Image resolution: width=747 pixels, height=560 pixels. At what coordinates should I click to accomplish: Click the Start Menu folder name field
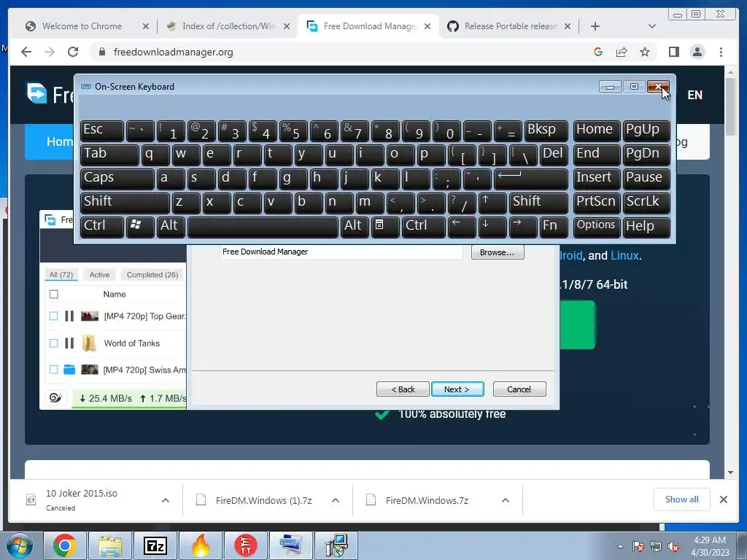coord(341,252)
